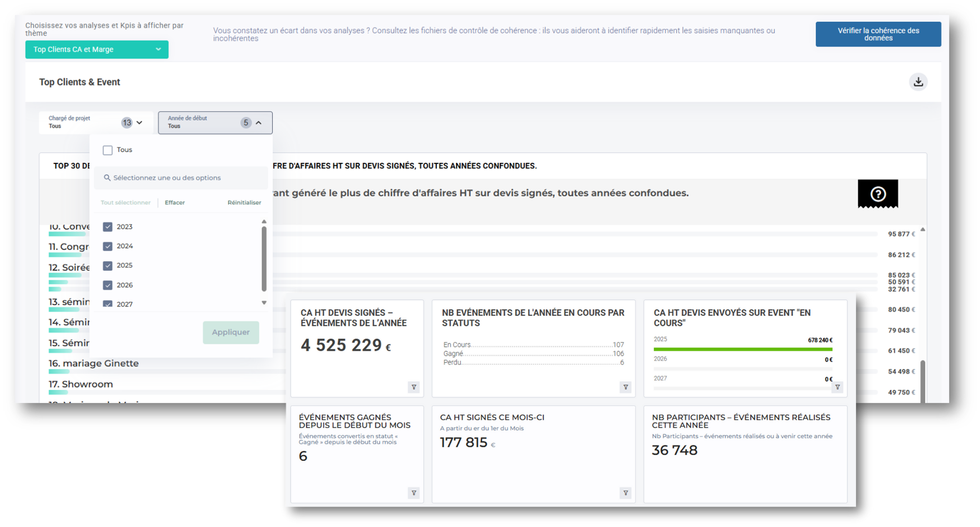Open the Top Clients CA et Marge dropdown
This screenshot has width=980, height=527.
click(x=97, y=49)
